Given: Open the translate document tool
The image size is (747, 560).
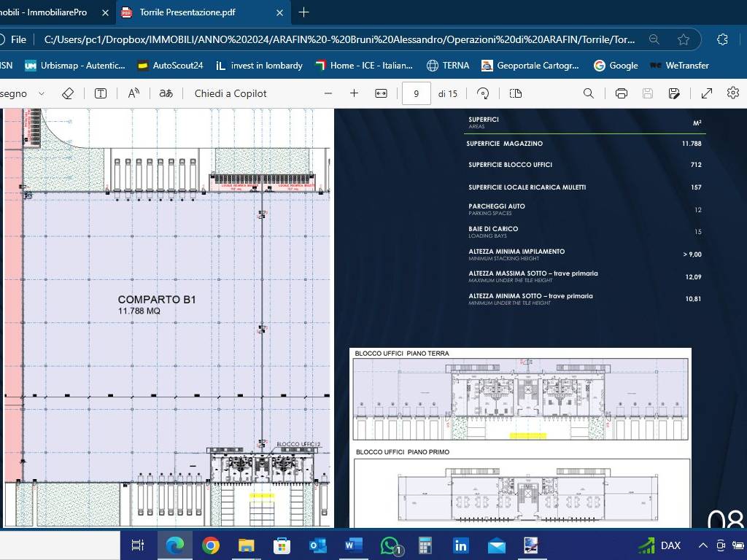Looking at the screenshot, I should [166, 93].
